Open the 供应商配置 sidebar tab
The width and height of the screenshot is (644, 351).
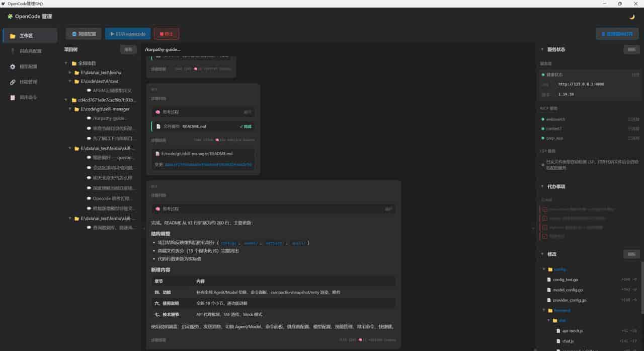(30, 51)
